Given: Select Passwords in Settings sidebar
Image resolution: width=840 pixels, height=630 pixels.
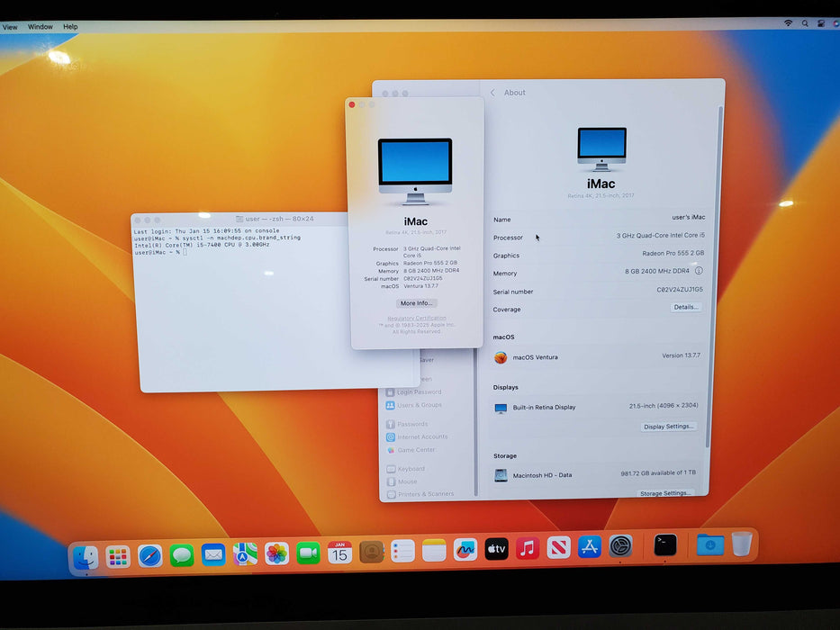Looking at the screenshot, I should click(x=407, y=424).
